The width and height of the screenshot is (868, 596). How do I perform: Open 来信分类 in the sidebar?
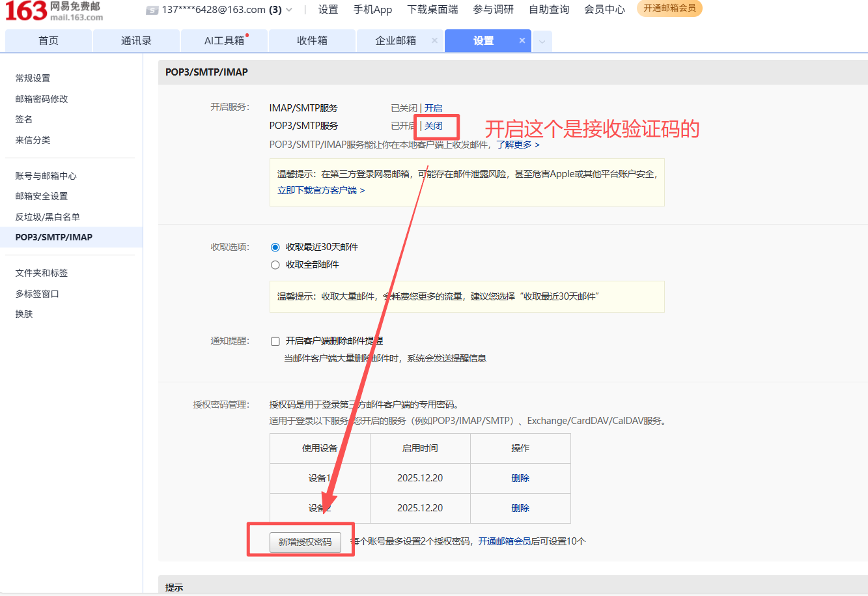[x=33, y=140]
